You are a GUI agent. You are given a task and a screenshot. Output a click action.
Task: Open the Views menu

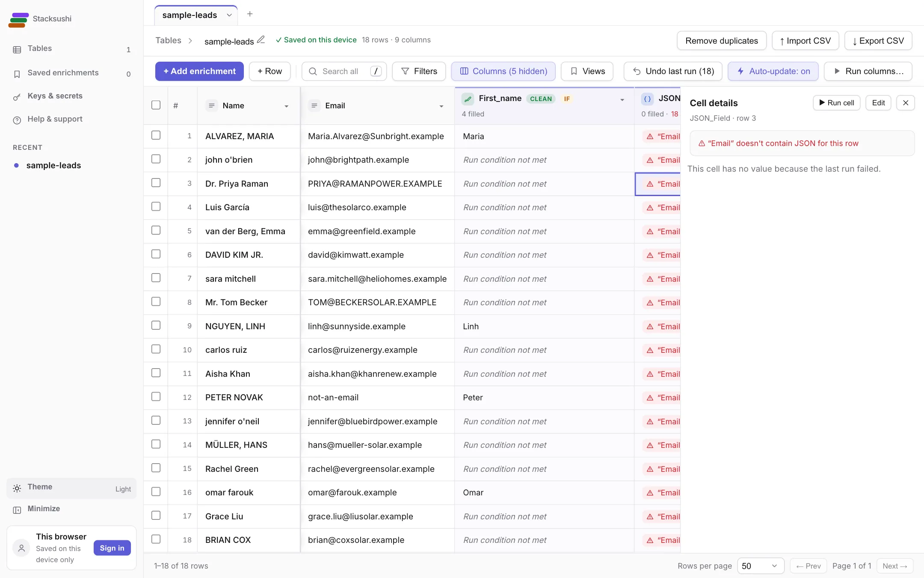pyautogui.click(x=587, y=71)
